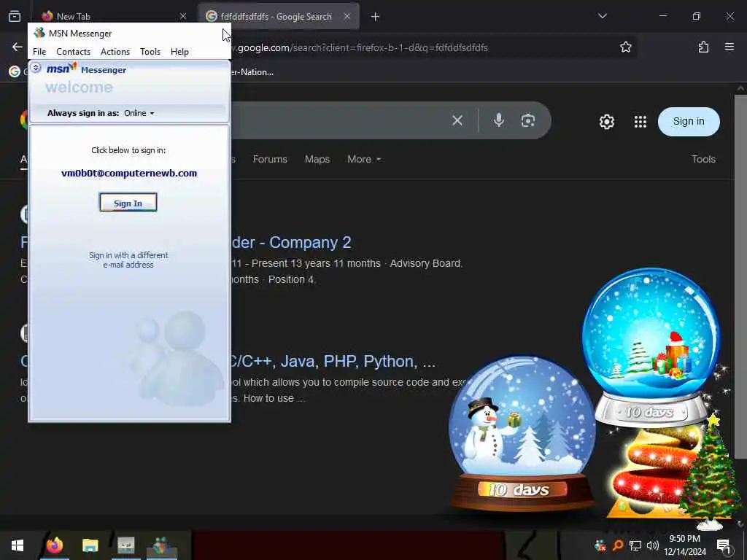Open the network tray icon
This screenshot has height=560, width=747.
pyautogui.click(x=635, y=545)
